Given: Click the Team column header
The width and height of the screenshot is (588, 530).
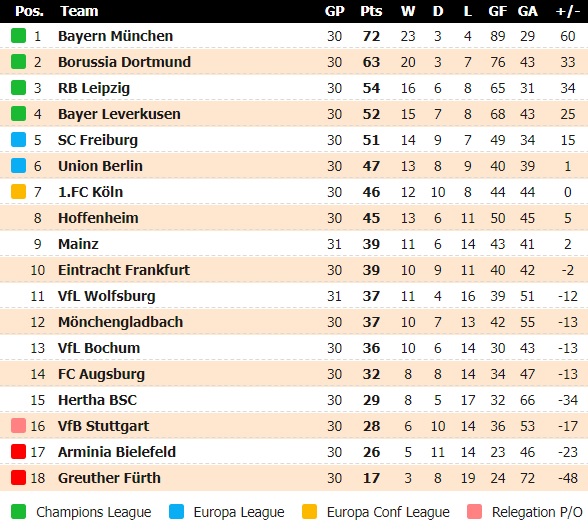Looking at the screenshot, I should point(79,11).
